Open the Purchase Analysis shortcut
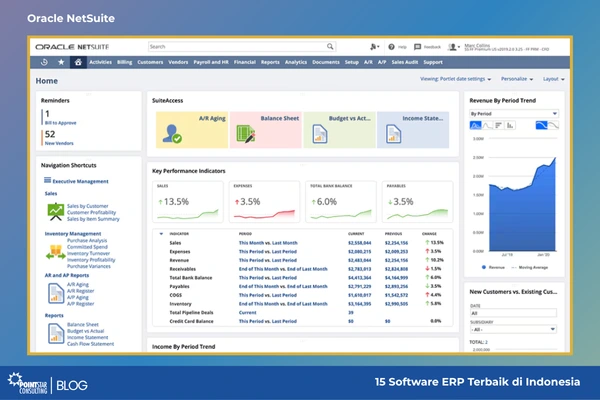 pyautogui.click(x=87, y=240)
